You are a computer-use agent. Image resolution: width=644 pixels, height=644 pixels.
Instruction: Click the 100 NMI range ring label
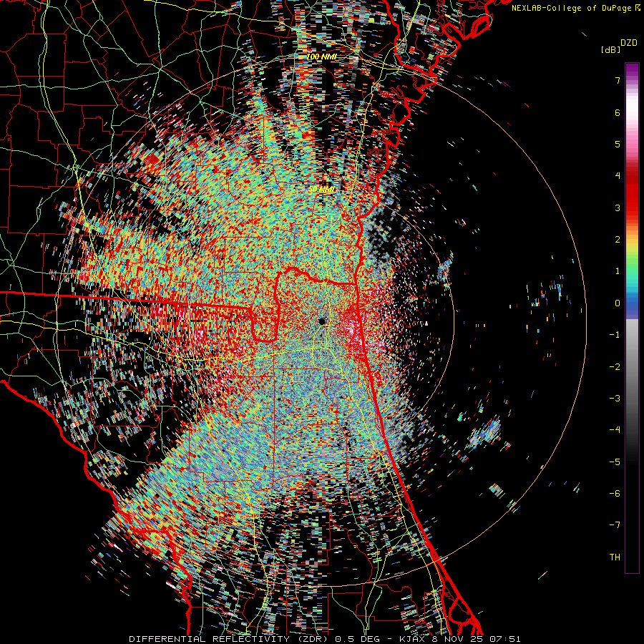tap(321, 57)
